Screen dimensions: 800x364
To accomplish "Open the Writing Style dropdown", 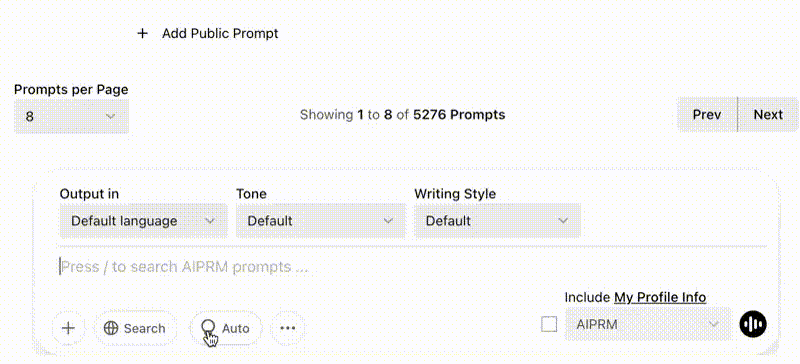I will click(497, 221).
